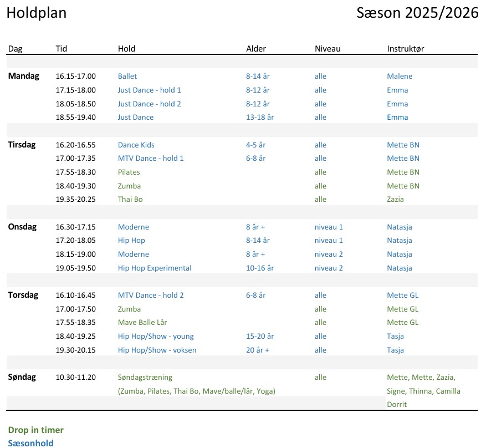
Task: Click Hip Hop/Show - young class
Action: 155,336
